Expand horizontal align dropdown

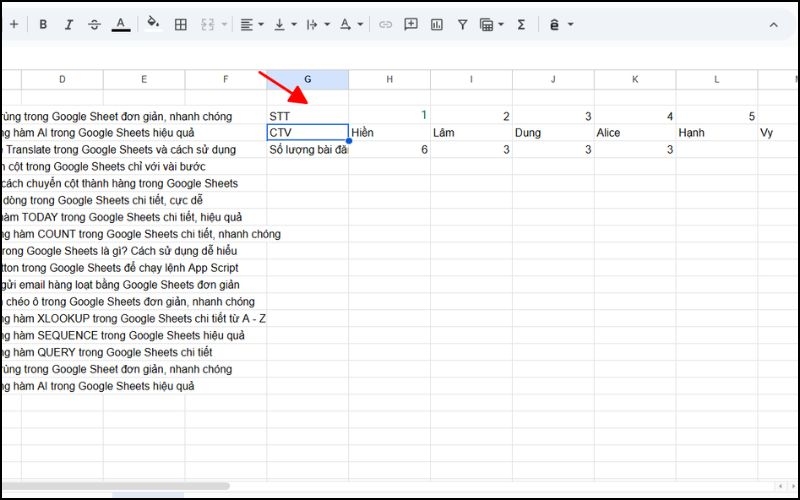[x=252, y=25]
